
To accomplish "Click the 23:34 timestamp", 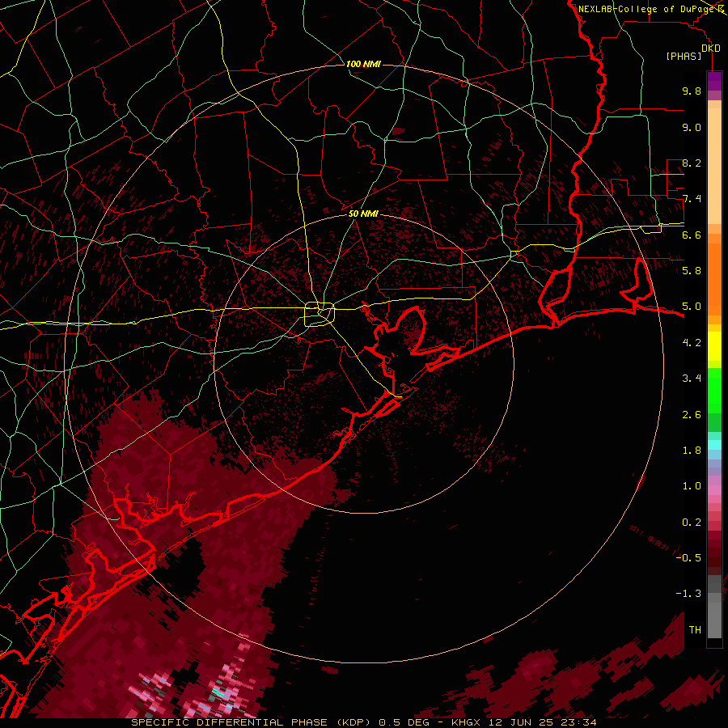I will click(579, 722).
